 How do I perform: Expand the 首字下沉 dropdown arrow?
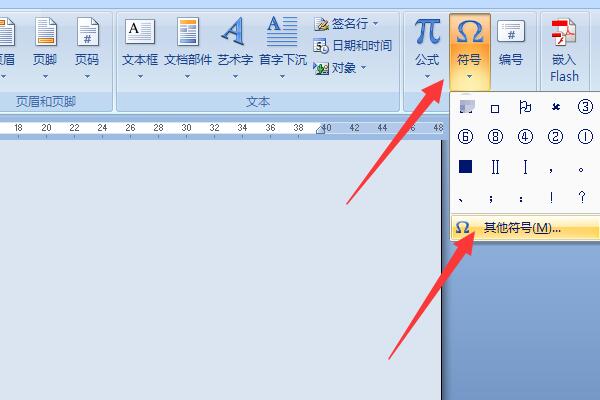click(x=282, y=77)
